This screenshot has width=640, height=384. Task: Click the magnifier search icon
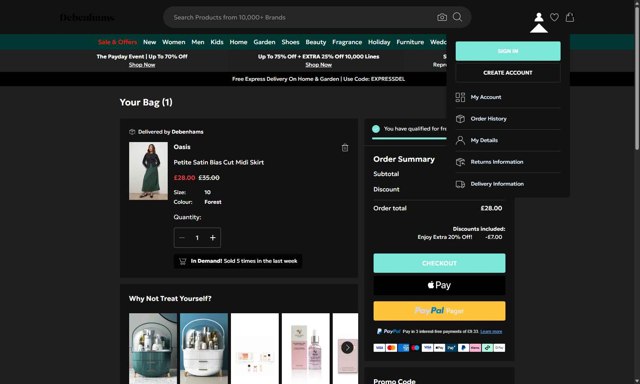(458, 17)
